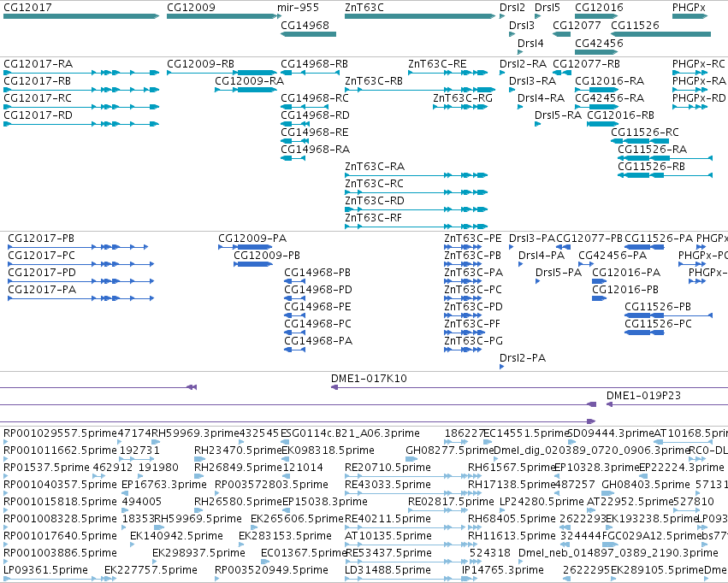This screenshot has height=583, width=728.
Task: Select transcript CG11526-RB
Action: [x=665, y=175]
